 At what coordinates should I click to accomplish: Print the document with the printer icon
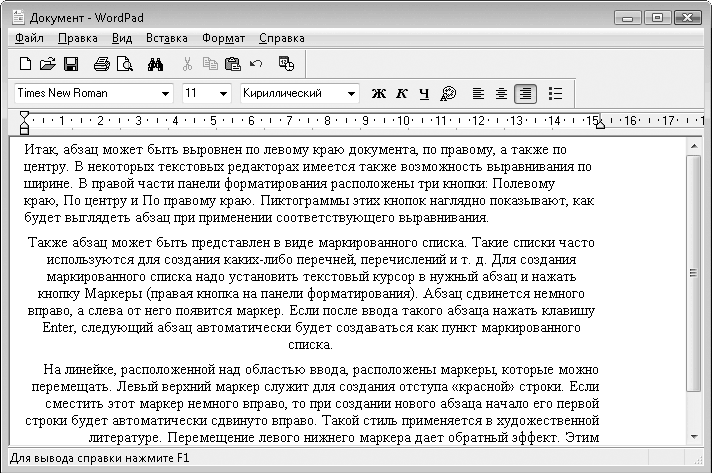(101, 64)
